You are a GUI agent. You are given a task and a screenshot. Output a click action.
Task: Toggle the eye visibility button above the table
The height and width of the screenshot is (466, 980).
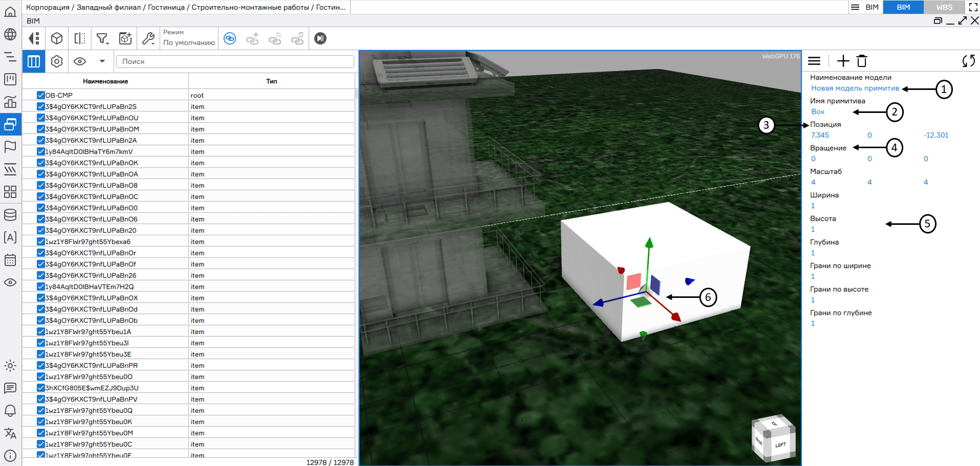point(80,61)
